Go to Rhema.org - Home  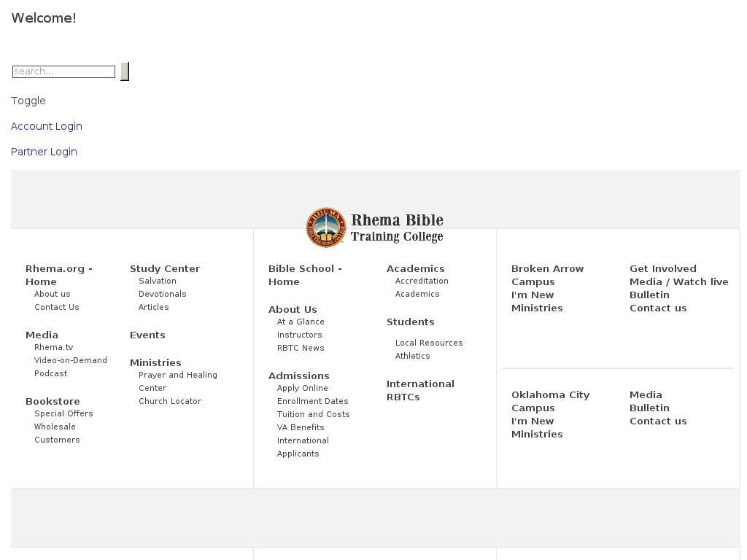(58, 275)
